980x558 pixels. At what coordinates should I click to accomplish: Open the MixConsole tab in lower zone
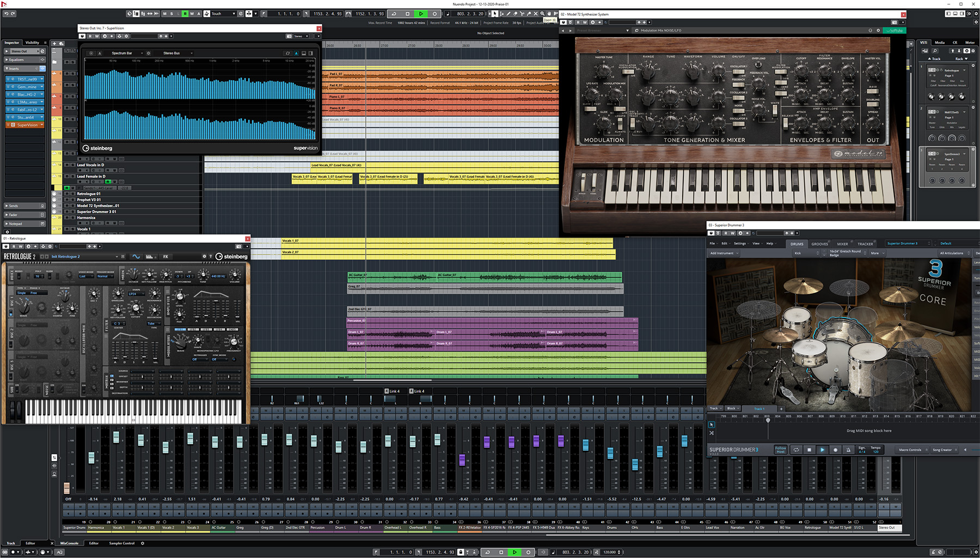[69, 543]
